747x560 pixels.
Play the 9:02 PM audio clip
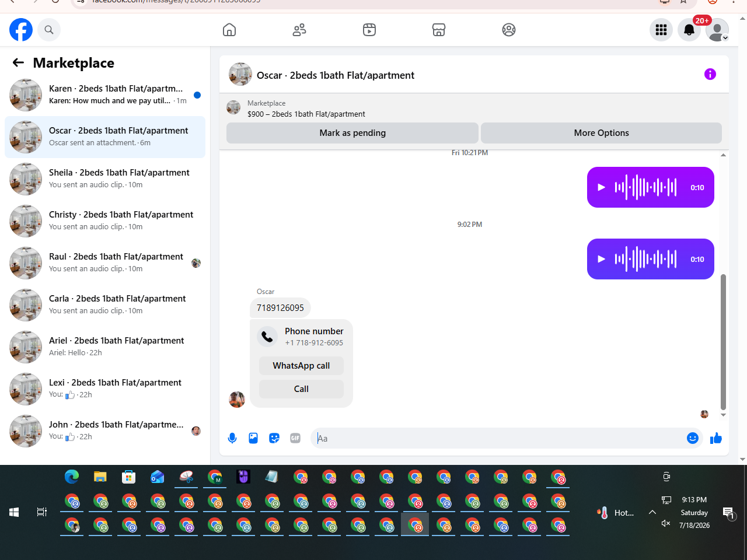pyautogui.click(x=601, y=259)
